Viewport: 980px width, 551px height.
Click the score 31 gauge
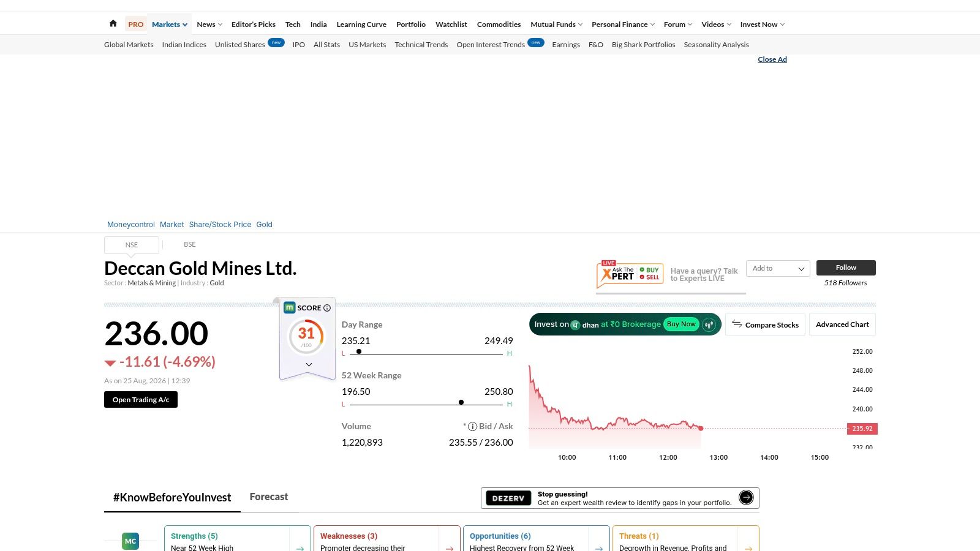point(306,336)
